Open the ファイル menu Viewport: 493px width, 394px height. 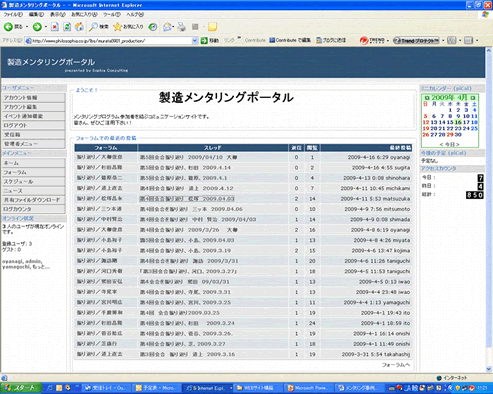click(x=13, y=15)
